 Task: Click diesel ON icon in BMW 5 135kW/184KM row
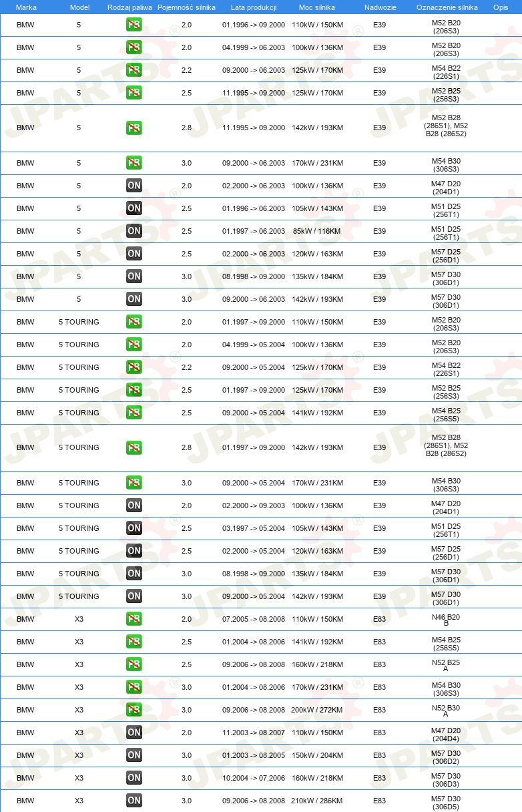pyautogui.click(x=134, y=276)
